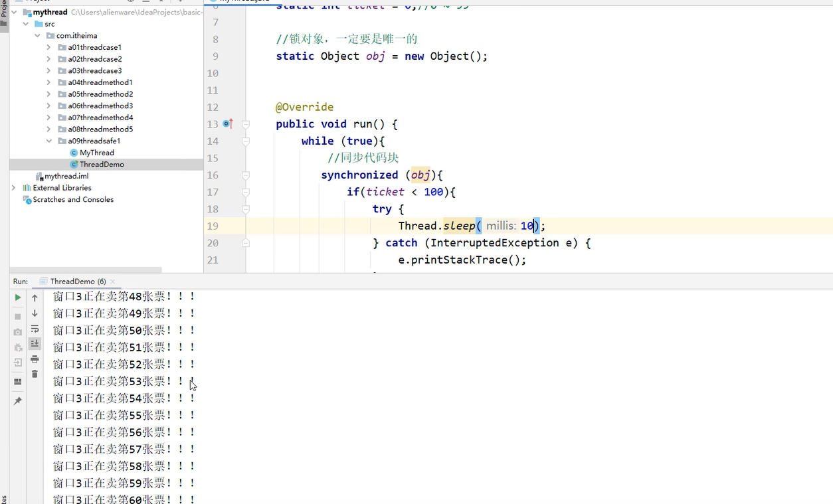Image resolution: width=833 pixels, height=504 pixels.
Task: Toggle soft-wrap in the console
Action: coord(35,329)
